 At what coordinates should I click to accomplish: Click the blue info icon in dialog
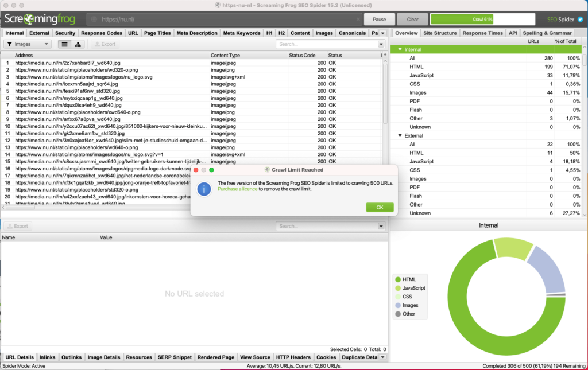[204, 189]
